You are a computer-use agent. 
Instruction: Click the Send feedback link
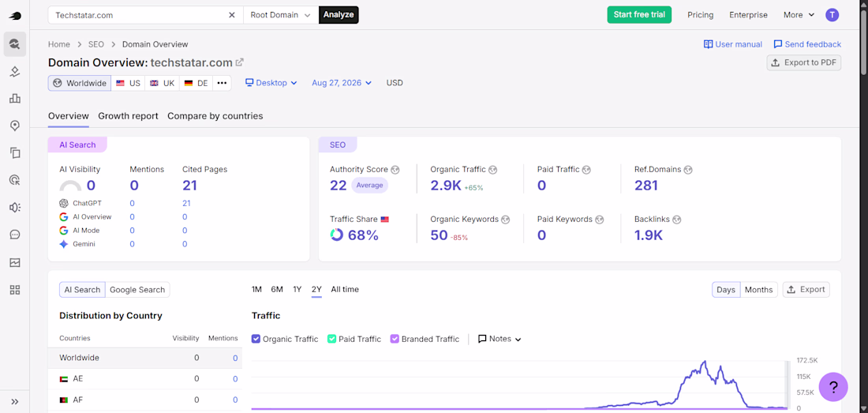click(x=807, y=44)
